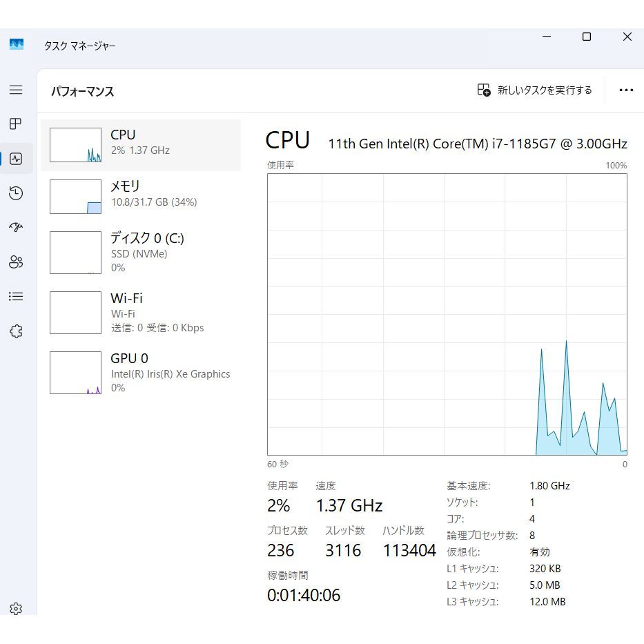Select the CPU entry in resource list

click(141, 145)
